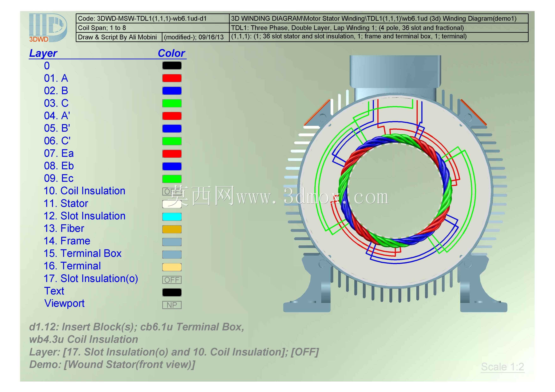Image resolution: width=555 pixels, height=392 pixels.
Task: Click the gold swatch for 13. Fiber
Action: coord(172,229)
